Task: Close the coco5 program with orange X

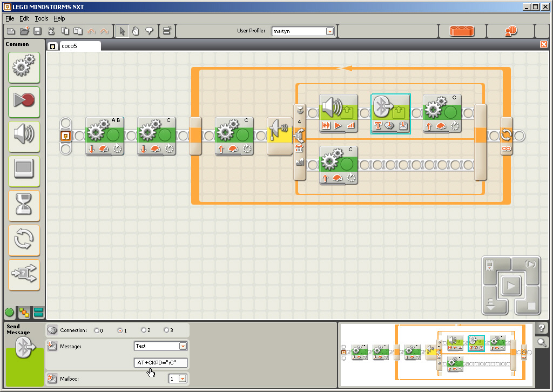Action: coord(544,44)
